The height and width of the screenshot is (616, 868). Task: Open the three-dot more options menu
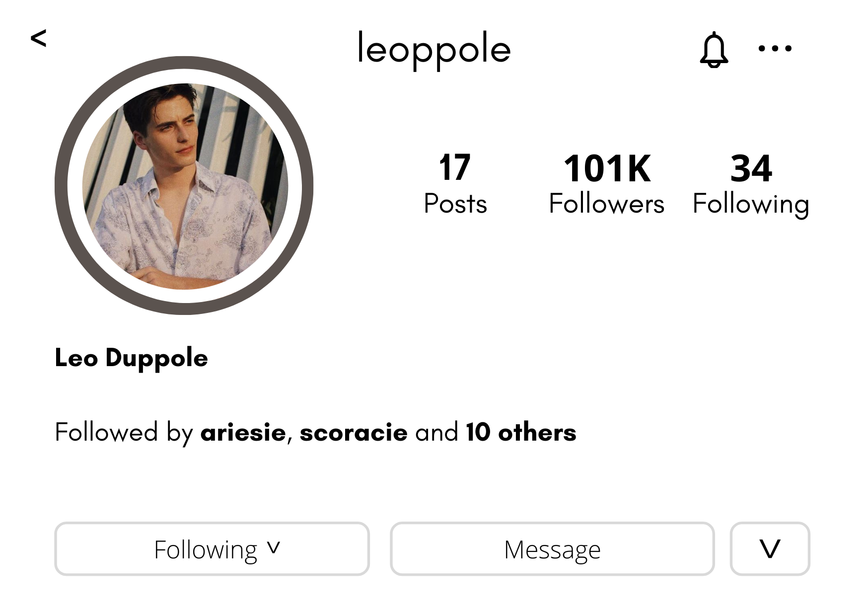pos(775,49)
